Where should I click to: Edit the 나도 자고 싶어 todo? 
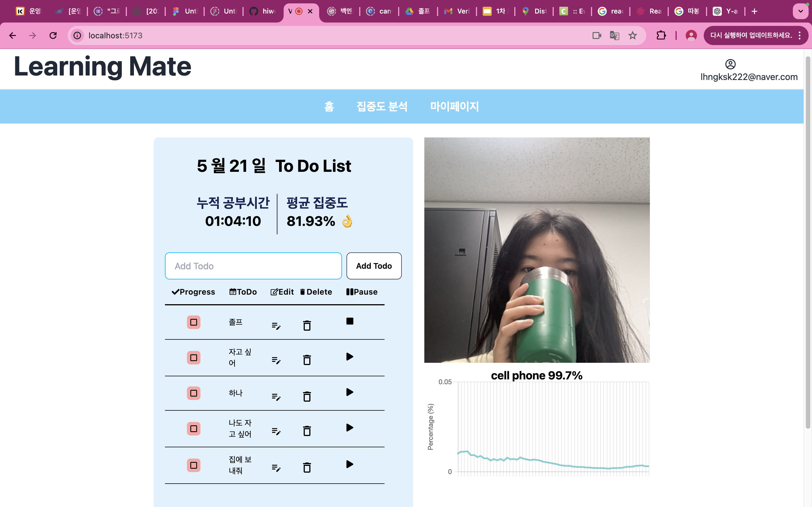click(x=276, y=431)
